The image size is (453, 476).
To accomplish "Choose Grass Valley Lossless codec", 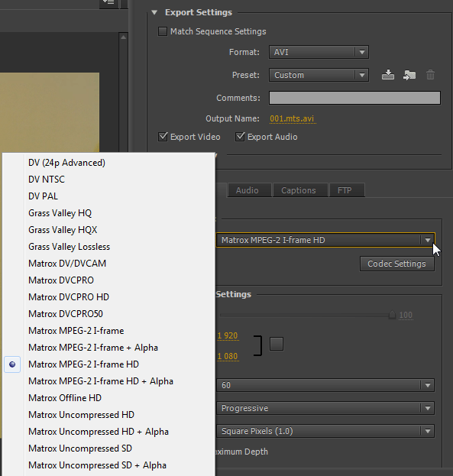I will coord(70,247).
